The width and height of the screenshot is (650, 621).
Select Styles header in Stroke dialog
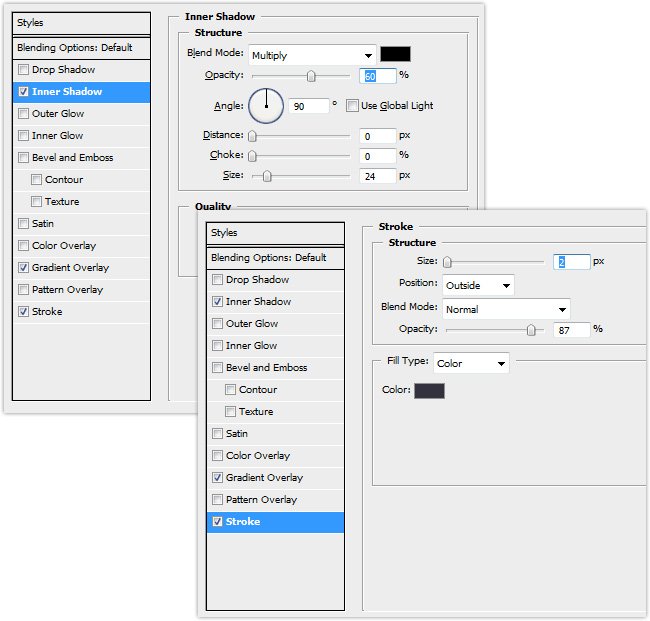point(275,233)
